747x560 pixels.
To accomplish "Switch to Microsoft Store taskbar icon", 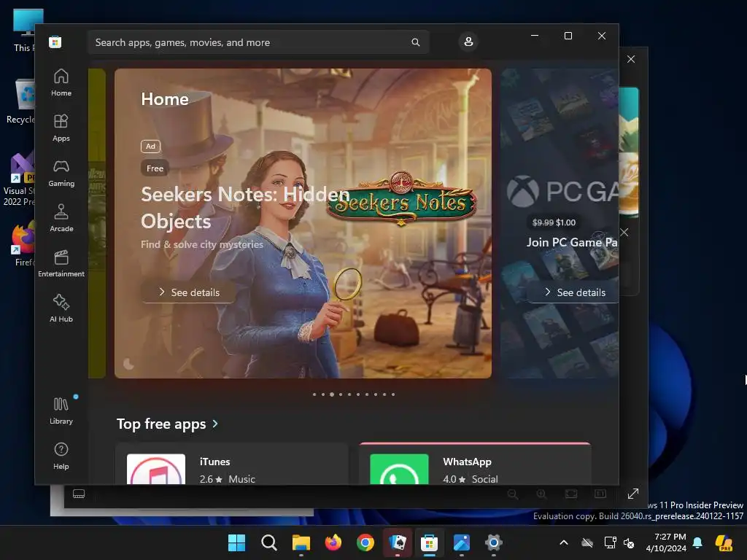I will 429,542.
